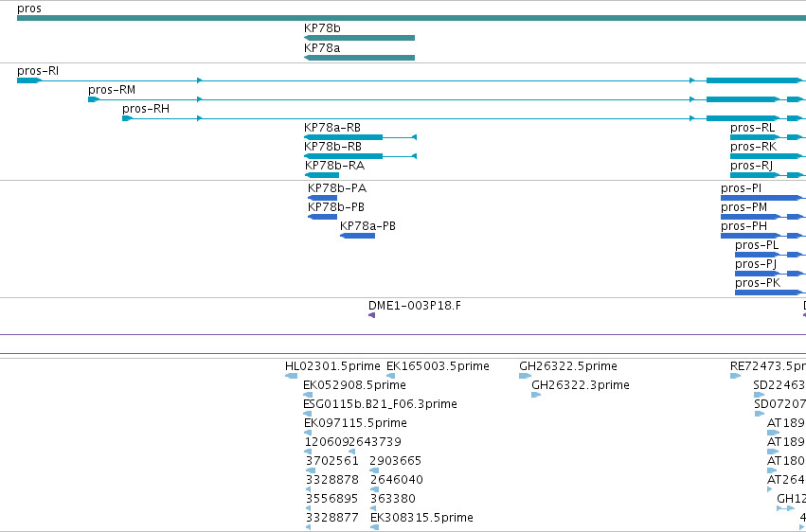Select the EK165003.5prime EST
806x532 pixels.
point(390,376)
